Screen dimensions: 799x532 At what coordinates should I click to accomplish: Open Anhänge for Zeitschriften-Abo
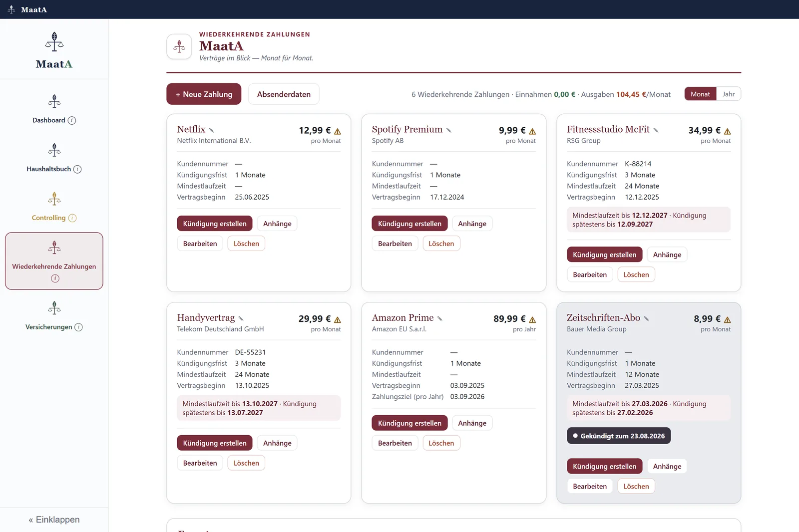coord(667,466)
